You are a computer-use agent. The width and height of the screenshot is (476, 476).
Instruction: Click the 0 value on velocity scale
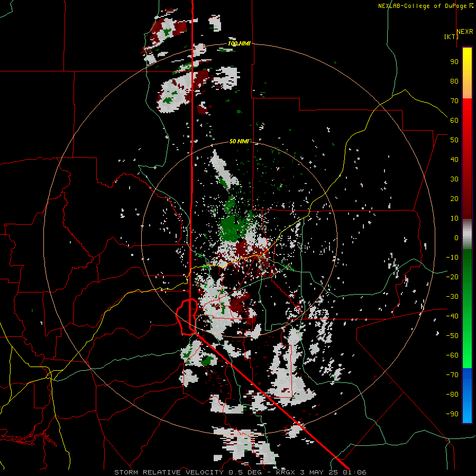click(456, 237)
